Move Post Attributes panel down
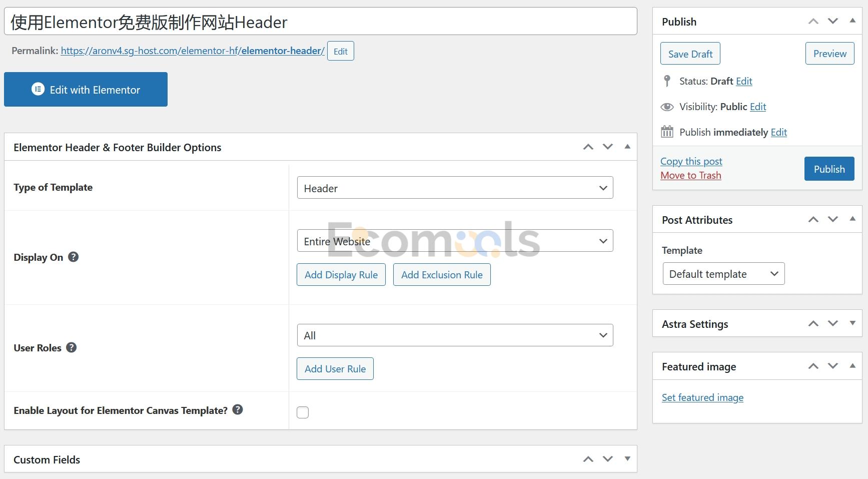Image resolution: width=868 pixels, height=479 pixels. 833,219
